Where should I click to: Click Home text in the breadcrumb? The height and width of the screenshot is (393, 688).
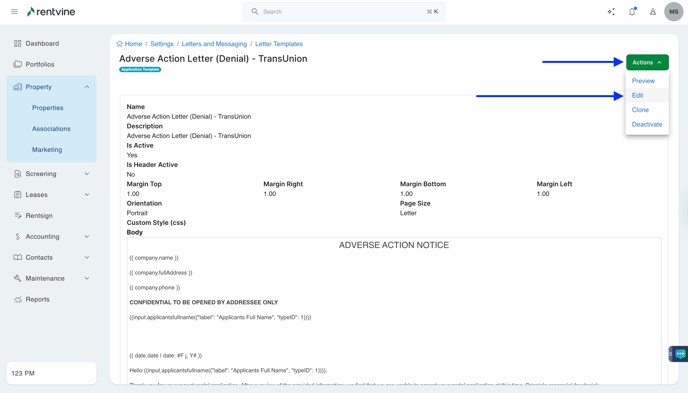pyautogui.click(x=133, y=44)
